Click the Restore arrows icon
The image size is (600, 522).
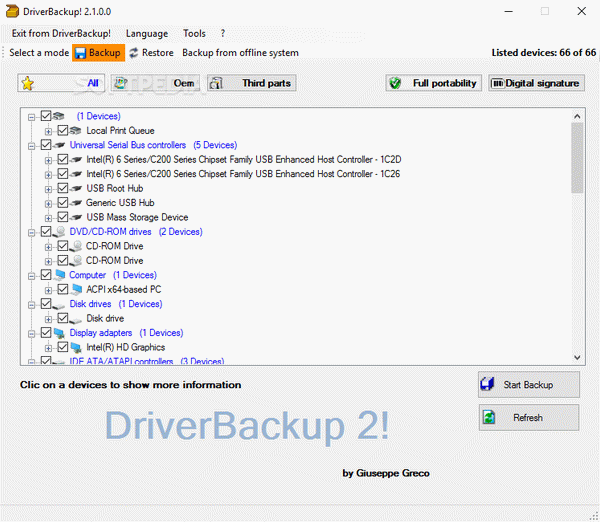133,53
